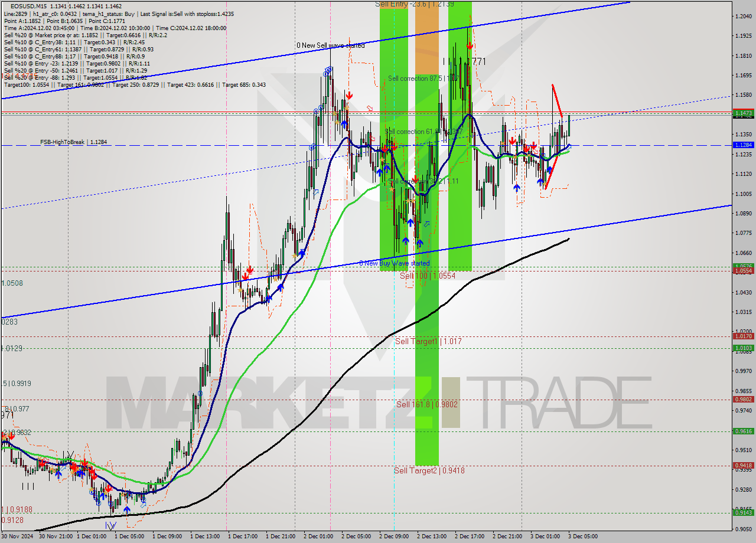Click the green 0.9143 price tag

[743, 512]
